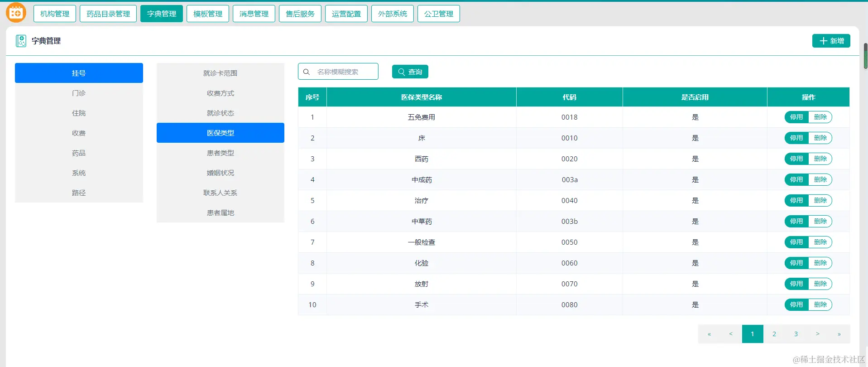Disable 一般检查 row with 停用

tap(796, 242)
